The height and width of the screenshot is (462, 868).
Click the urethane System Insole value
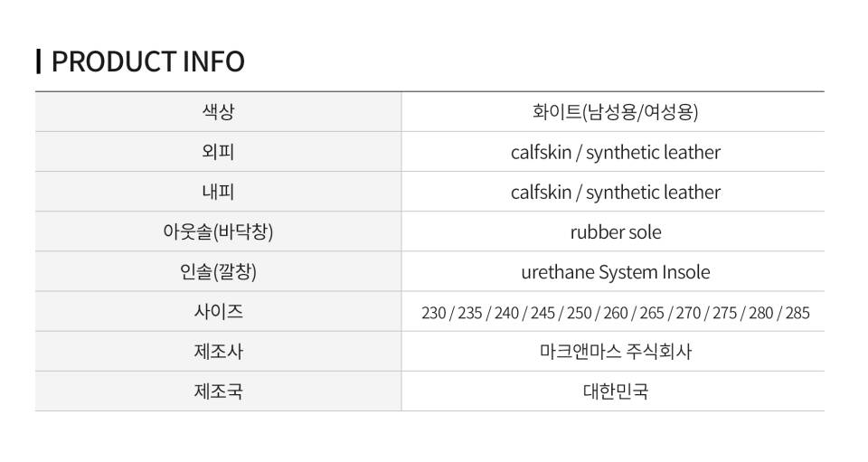[615, 272]
